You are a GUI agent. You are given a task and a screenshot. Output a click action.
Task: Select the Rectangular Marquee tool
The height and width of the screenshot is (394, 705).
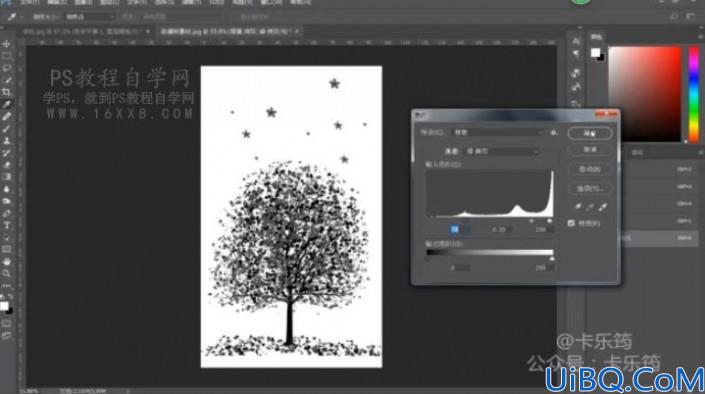tap(6, 56)
